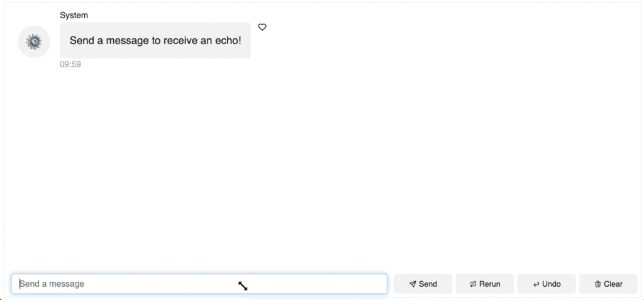Clear the chat history

click(x=608, y=284)
